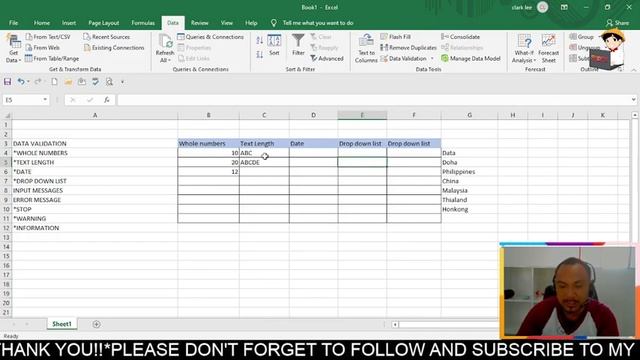Click From Text/CSV icon

[29, 37]
